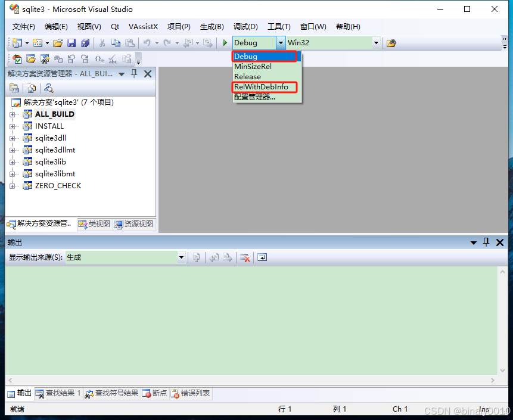Clear all output with the red X icon
The width and height of the screenshot is (513, 420).
coord(245,257)
